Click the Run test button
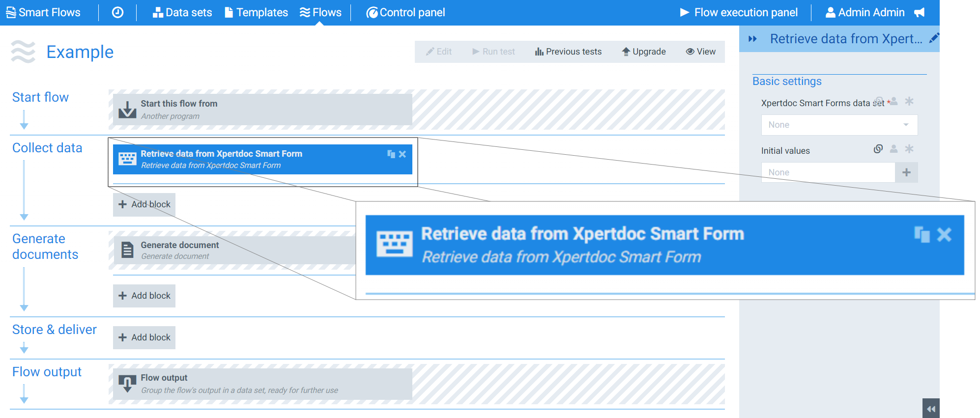The width and height of the screenshot is (980, 418). (x=493, y=52)
